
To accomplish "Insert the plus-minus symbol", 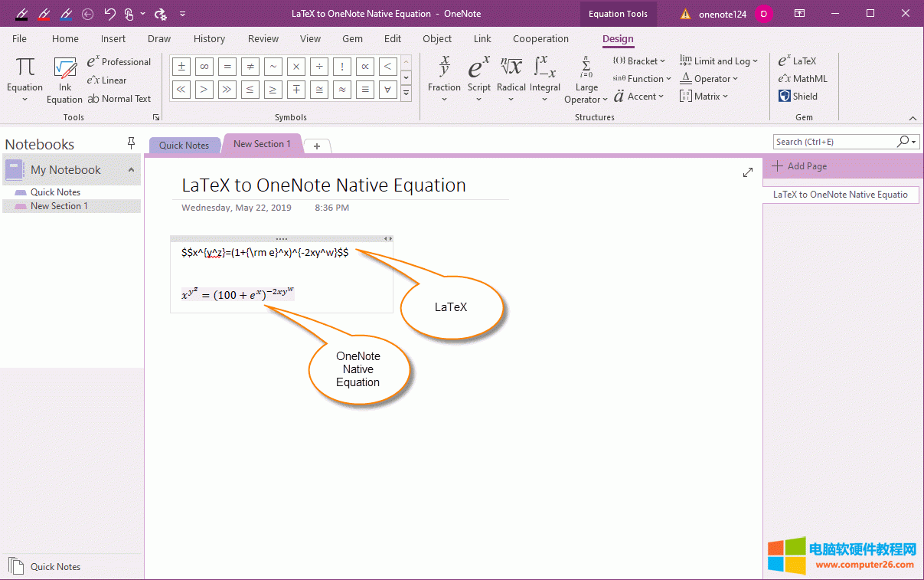I will click(x=181, y=67).
